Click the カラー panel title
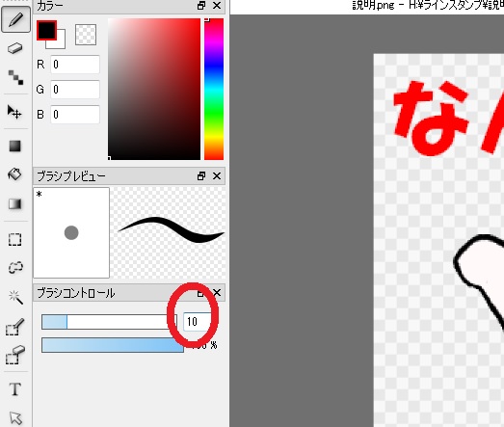Viewport: 504px width, 427px height. click(50, 6)
